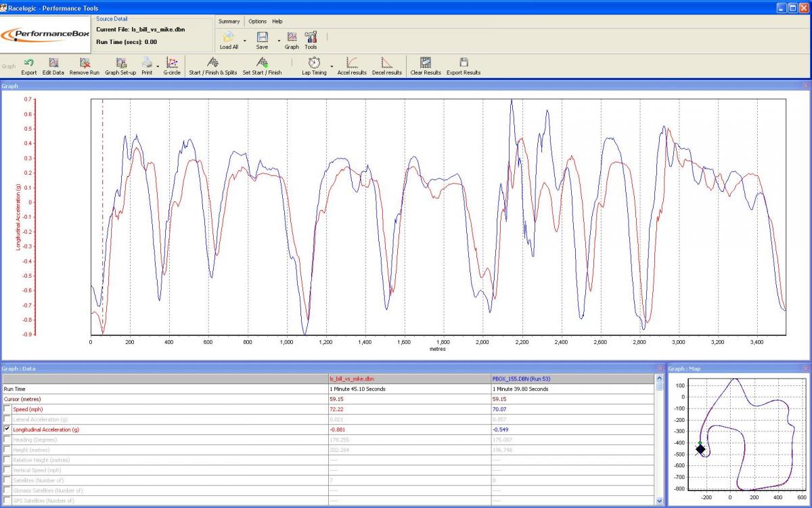Expand the Load All dropdown arrow
The width and height of the screenshot is (812, 508).
click(244, 41)
